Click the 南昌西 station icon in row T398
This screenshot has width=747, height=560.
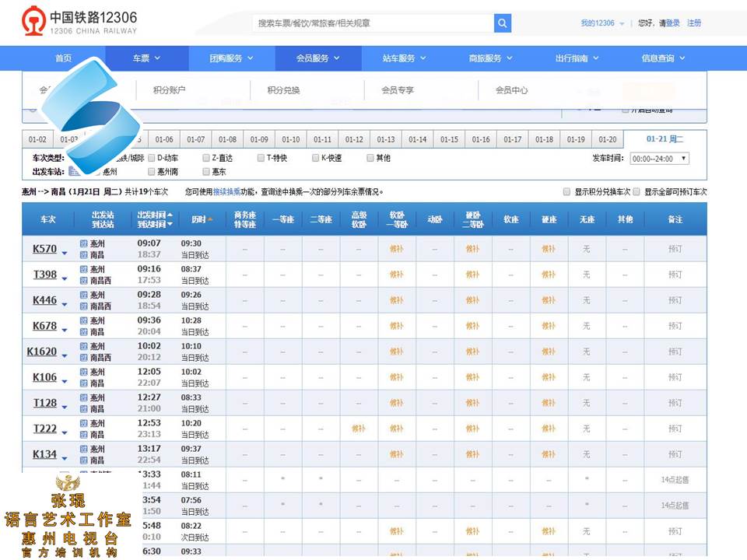(84, 281)
